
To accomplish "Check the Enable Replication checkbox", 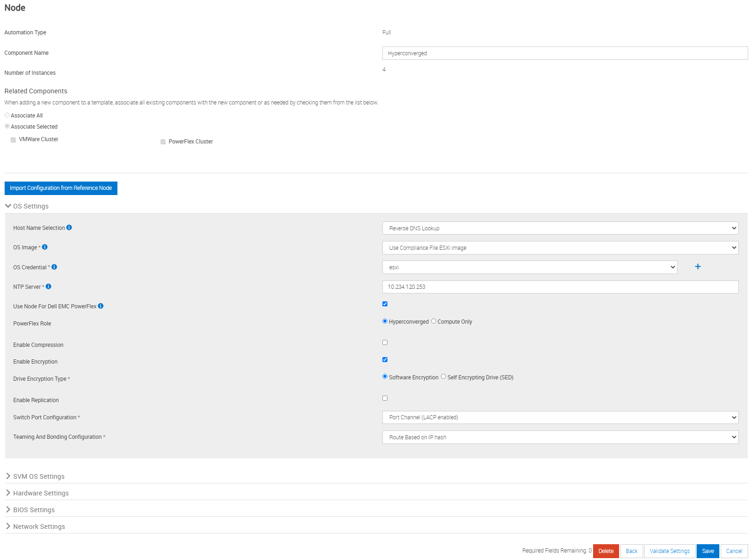I will (x=385, y=397).
